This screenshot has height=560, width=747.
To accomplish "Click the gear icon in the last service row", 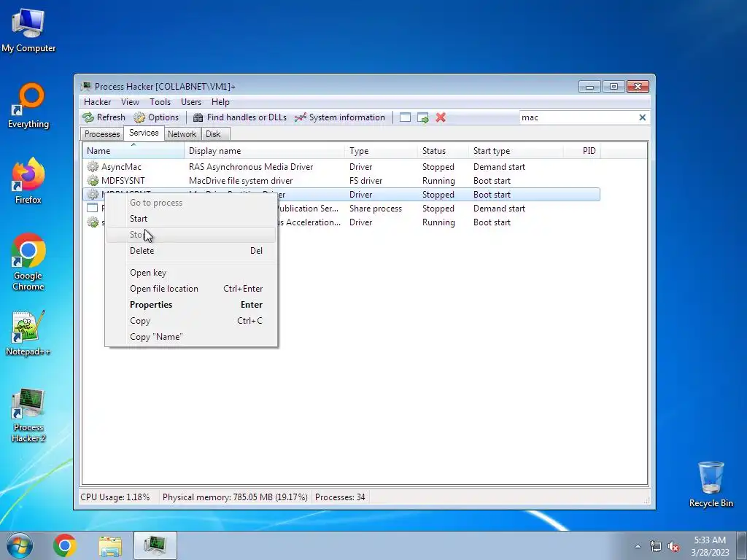I will point(93,222).
